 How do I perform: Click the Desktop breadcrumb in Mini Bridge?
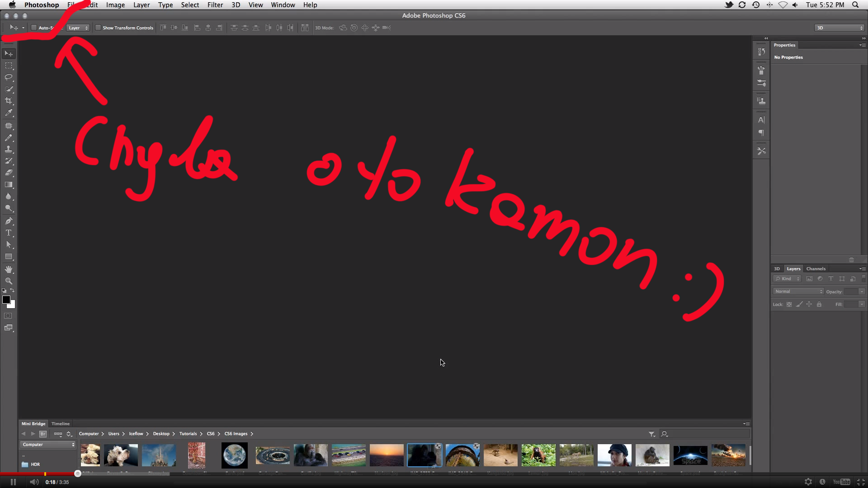point(161,434)
